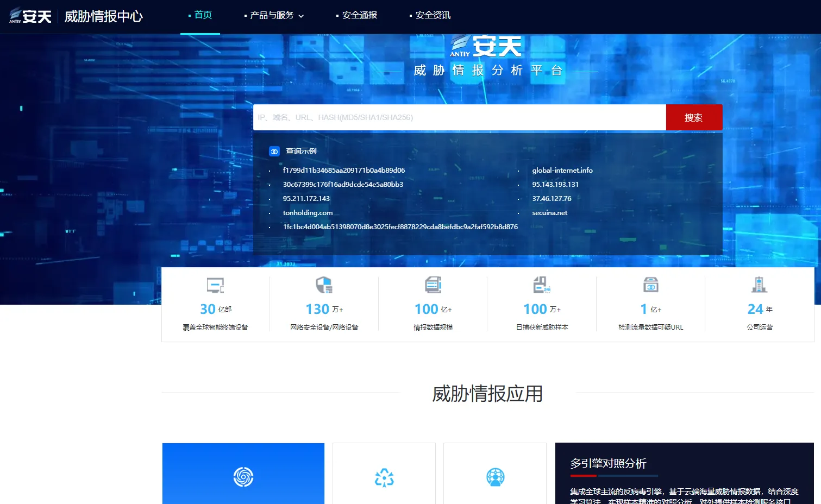Click the 日捕获新威胁样本 label

click(542, 327)
